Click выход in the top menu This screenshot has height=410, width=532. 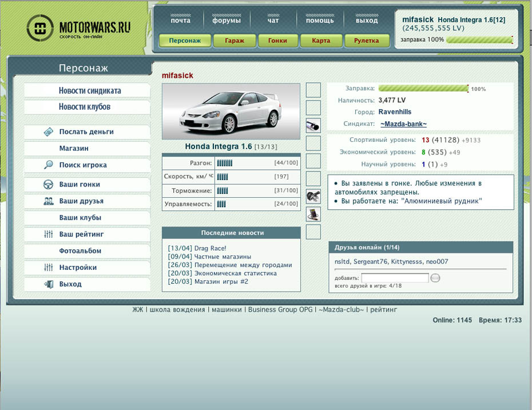[367, 21]
